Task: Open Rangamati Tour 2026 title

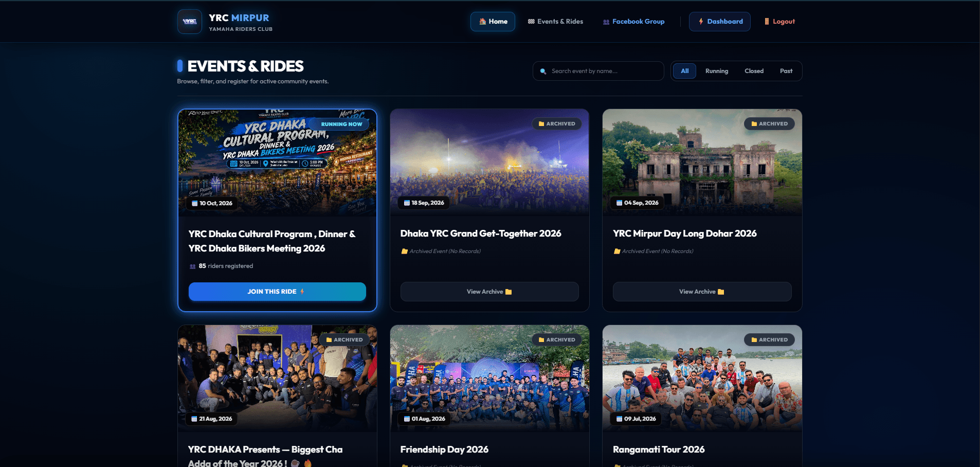Action: [x=659, y=450]
